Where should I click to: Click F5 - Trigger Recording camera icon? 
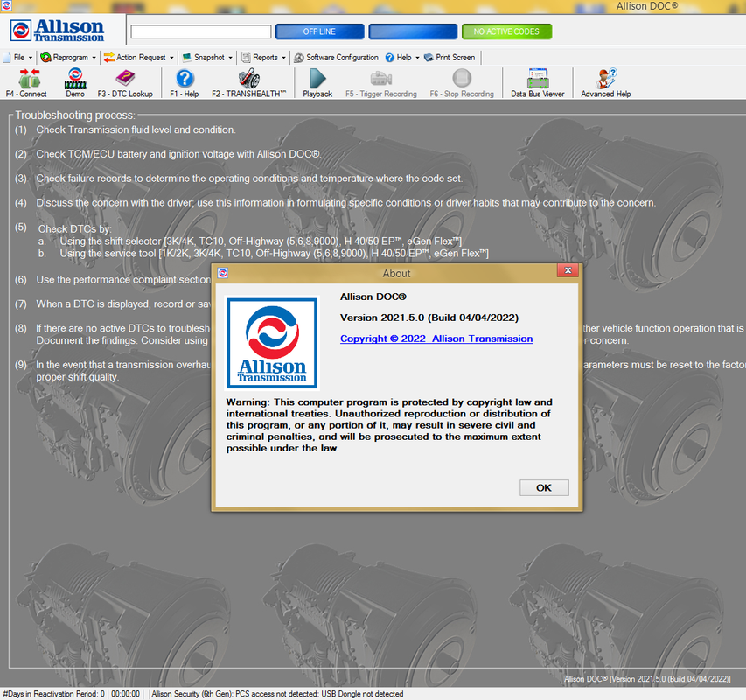pyautogui.click(x=381, y=78)
